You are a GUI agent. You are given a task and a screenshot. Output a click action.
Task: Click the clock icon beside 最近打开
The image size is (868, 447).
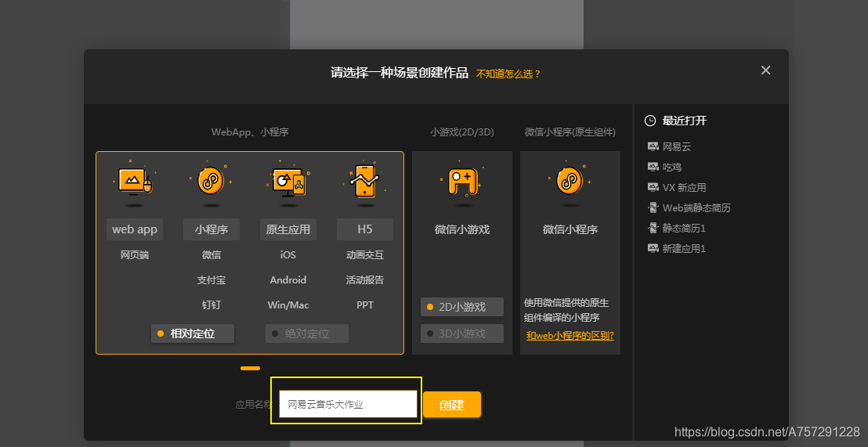click(650, 121)
